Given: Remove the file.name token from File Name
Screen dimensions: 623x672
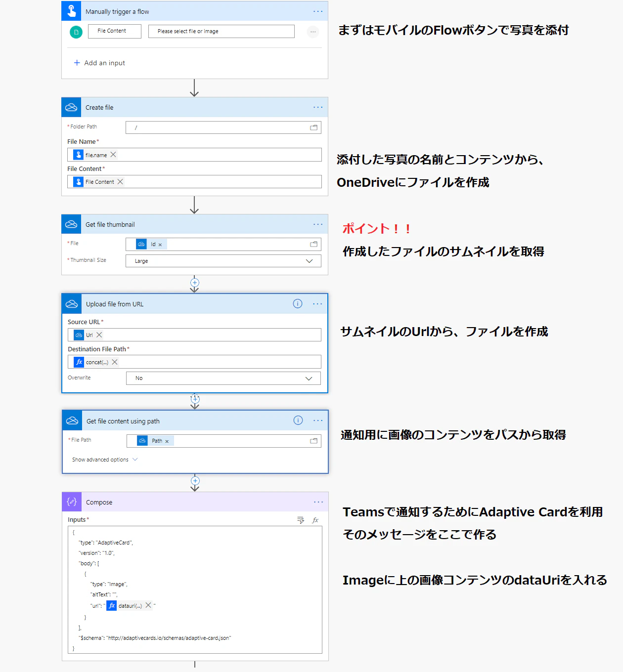Looking at the screenshot, I should pos(113,155).
